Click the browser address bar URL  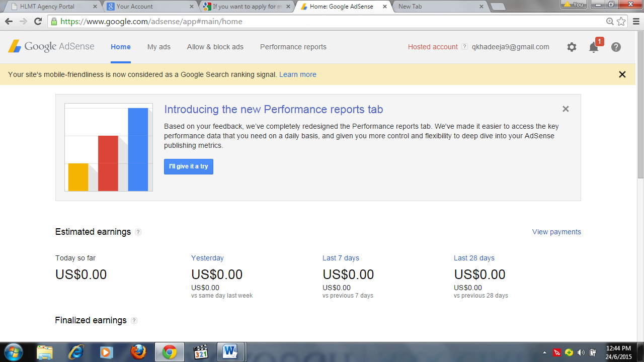click(151, 22)
